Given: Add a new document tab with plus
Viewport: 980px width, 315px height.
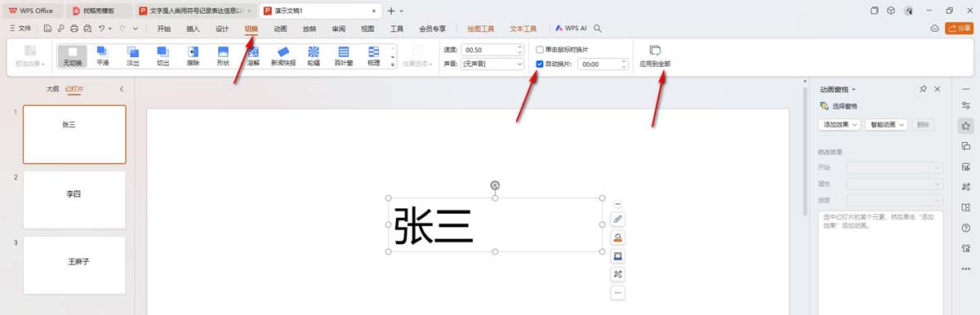Looking at the screenshot, I should tap(391, 11).
